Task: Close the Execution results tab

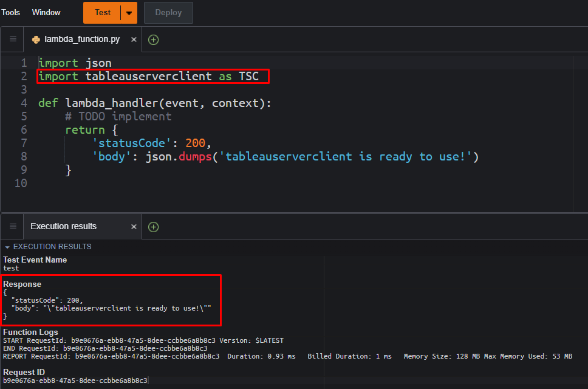Action: pos(134,227)
